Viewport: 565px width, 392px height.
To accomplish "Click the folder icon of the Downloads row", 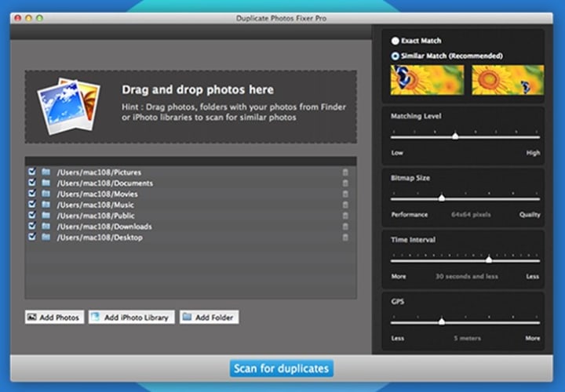I will pyautogui.click(x=46, y=226).
